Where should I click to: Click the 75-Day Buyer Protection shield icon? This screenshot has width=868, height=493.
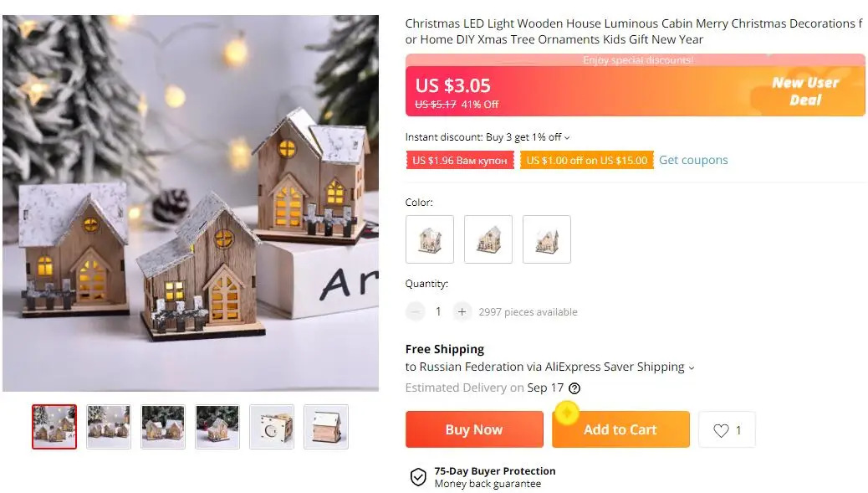coord(418,477)
